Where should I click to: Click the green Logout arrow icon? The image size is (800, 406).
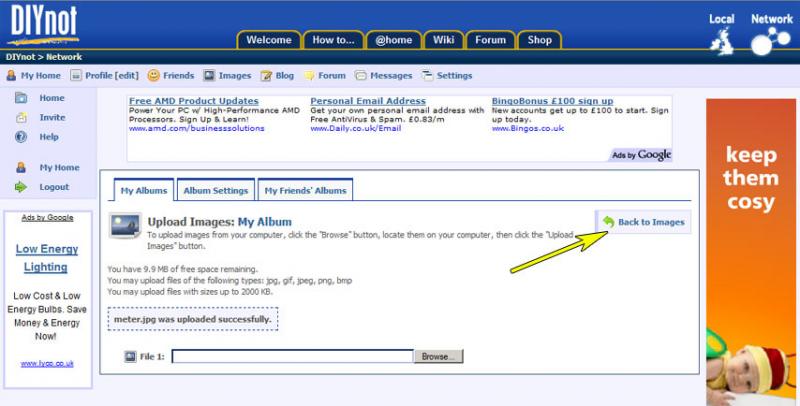point(20,187)
